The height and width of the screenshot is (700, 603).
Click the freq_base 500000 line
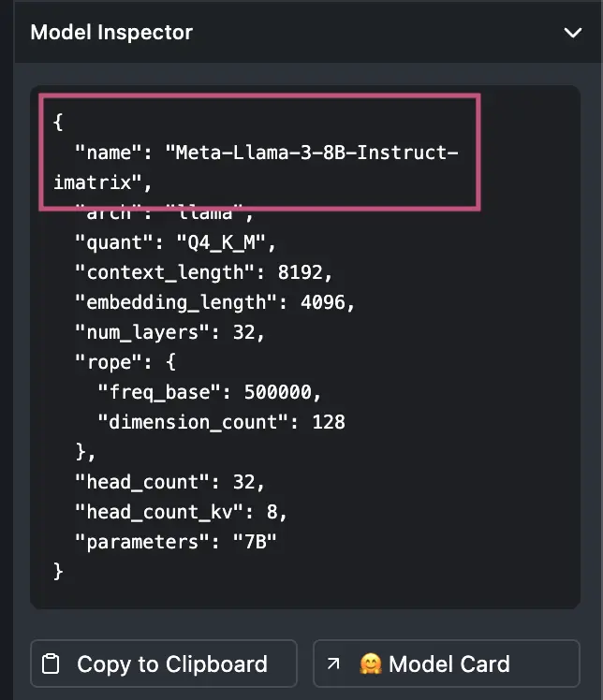[x=209, y=392]
